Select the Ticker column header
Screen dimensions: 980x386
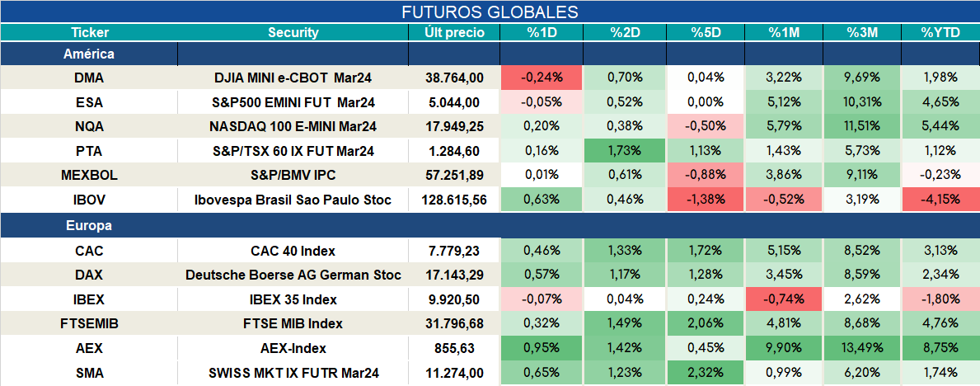tap(89, 33)
